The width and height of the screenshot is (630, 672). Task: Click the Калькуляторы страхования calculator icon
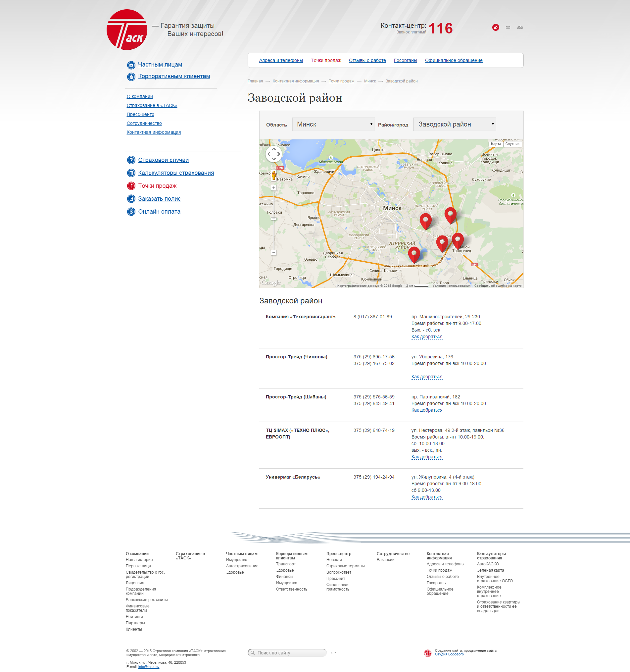coord(131,173)
